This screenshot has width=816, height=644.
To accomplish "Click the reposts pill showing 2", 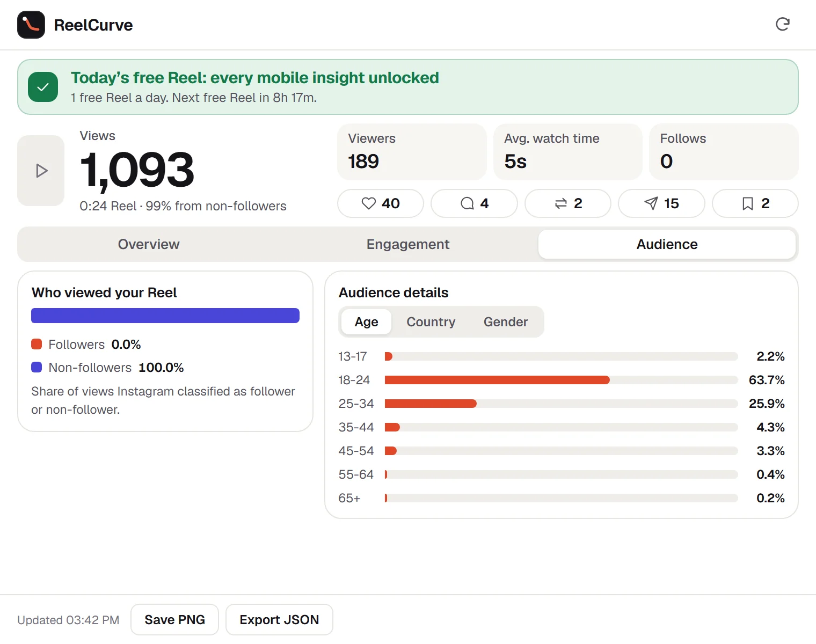I will click(568, 203).
